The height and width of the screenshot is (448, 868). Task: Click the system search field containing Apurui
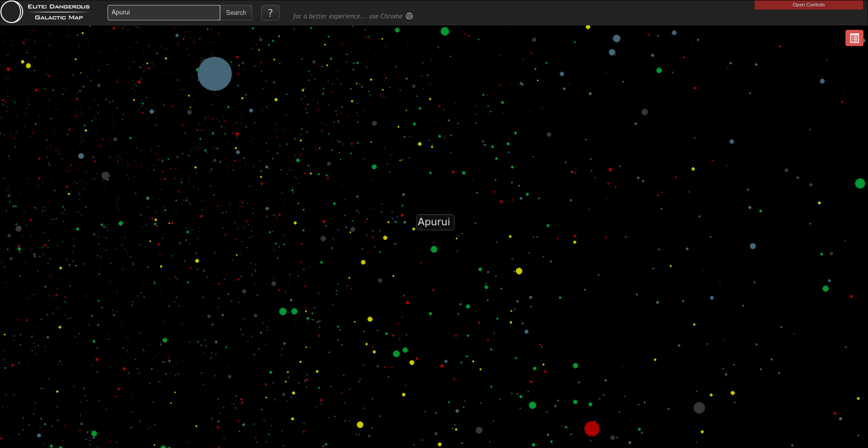click(164, 13)
